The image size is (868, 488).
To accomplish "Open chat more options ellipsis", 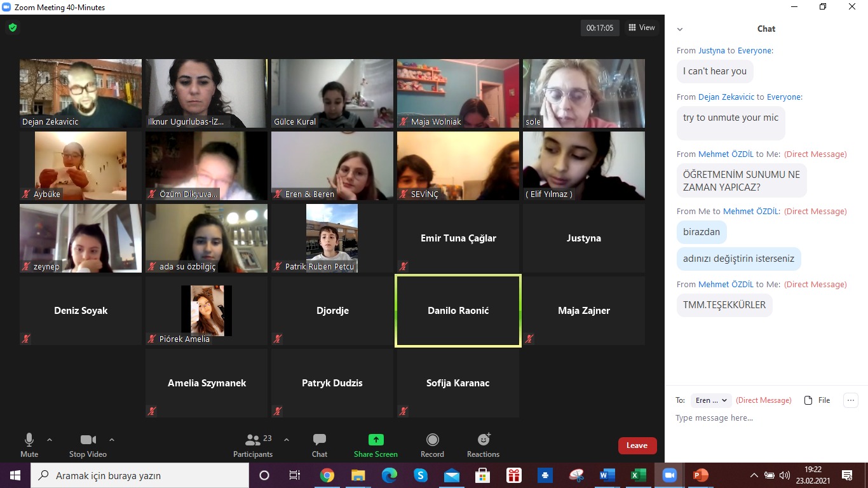I will [x=851, y=400].
